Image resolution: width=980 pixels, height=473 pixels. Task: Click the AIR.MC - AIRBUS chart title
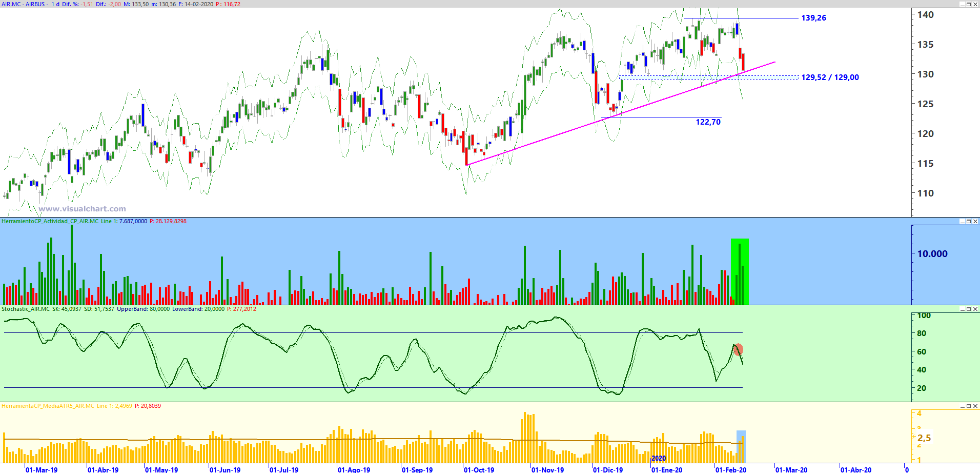23,4
